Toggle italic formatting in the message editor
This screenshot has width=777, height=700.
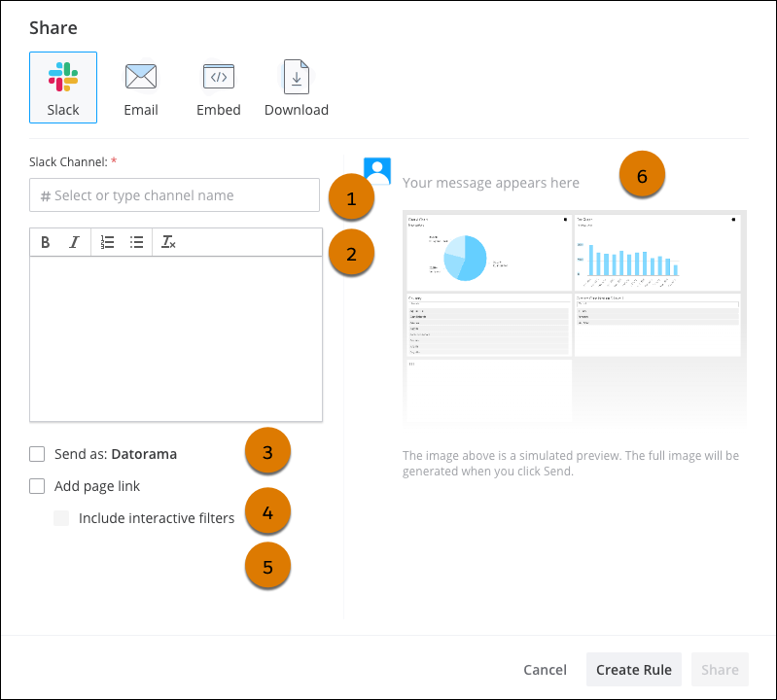point(74,242)
